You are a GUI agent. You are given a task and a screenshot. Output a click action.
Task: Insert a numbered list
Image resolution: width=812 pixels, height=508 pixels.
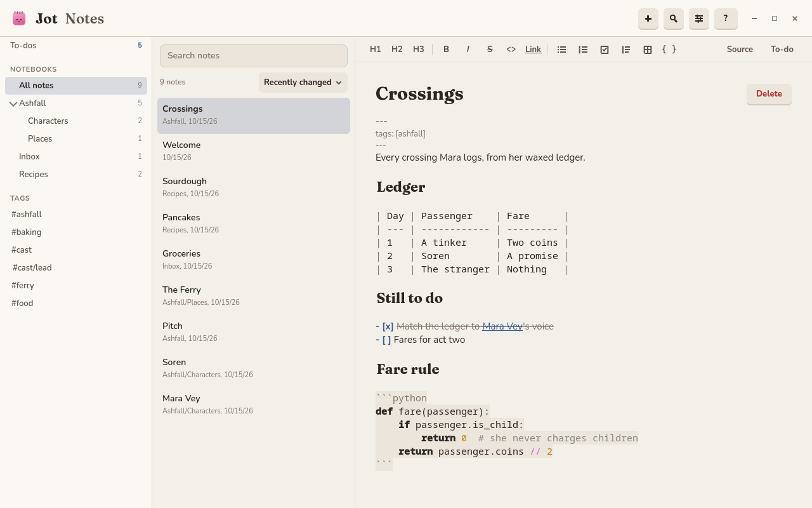click(x=583, y=49)
